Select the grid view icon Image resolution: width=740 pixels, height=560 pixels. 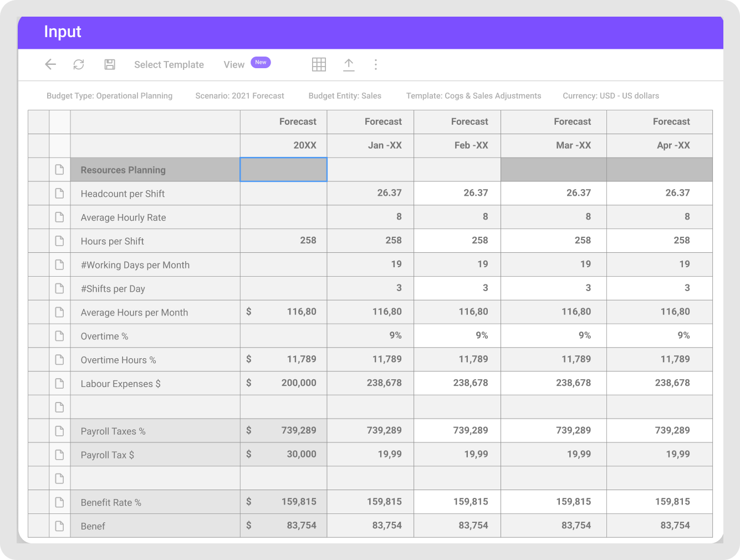pos(319,64)
